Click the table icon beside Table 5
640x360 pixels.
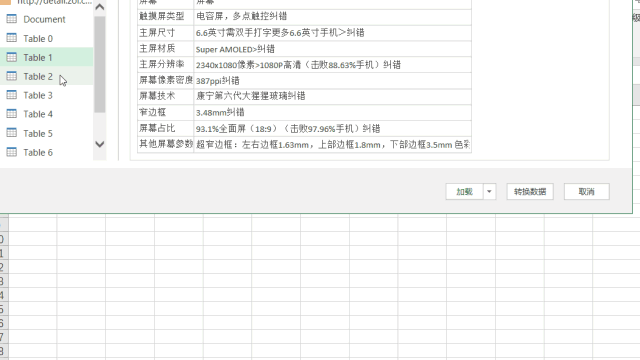coord(12,133)
